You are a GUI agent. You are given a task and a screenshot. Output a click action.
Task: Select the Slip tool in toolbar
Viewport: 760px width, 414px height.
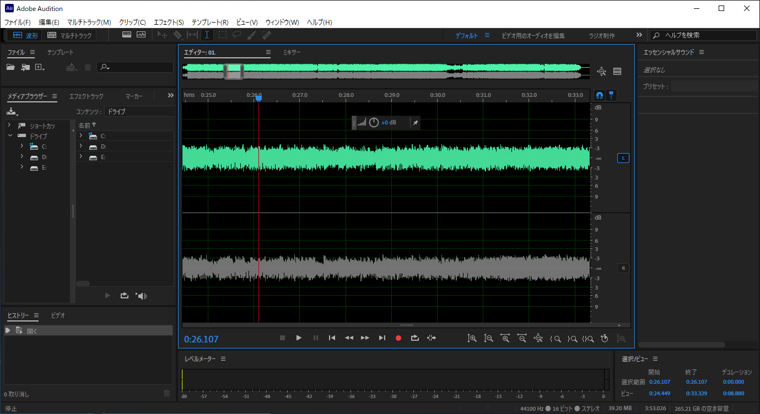coord(192,35)
